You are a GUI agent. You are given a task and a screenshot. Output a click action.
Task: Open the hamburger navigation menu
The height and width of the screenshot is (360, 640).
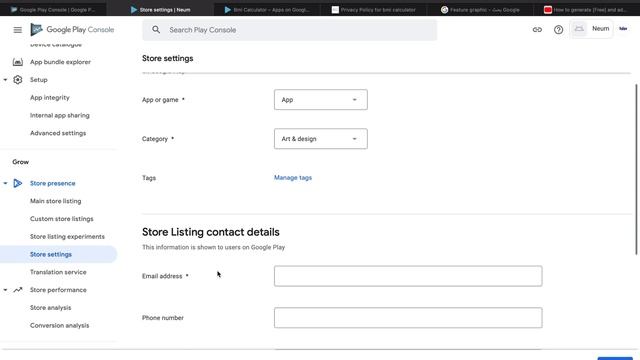pyautogui.click(x=18, y=30)
